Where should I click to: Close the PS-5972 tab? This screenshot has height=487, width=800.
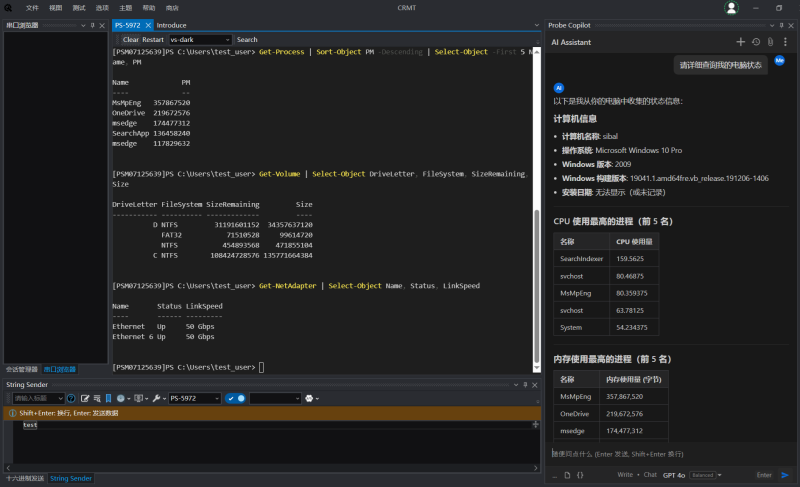coord(148,25)
